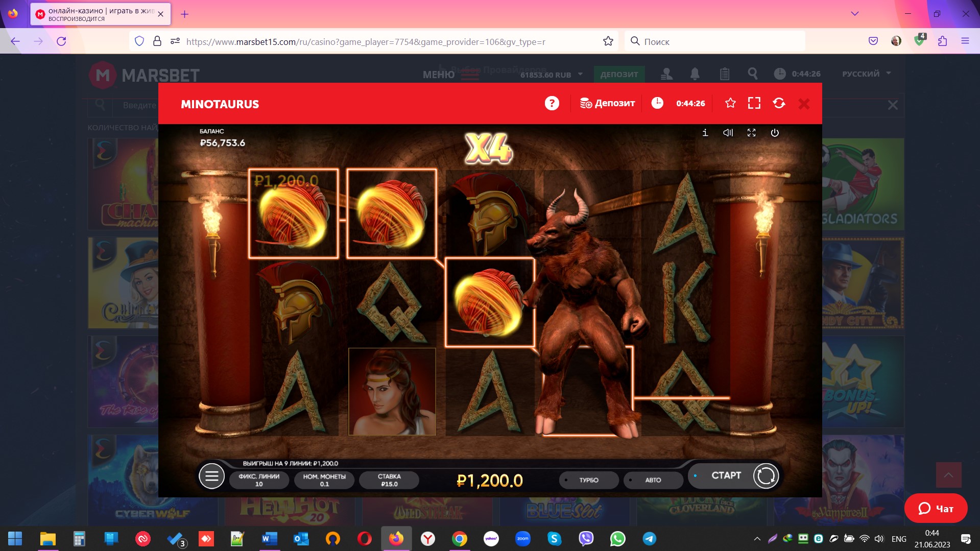Change the Фикс. линии setting

259,480
